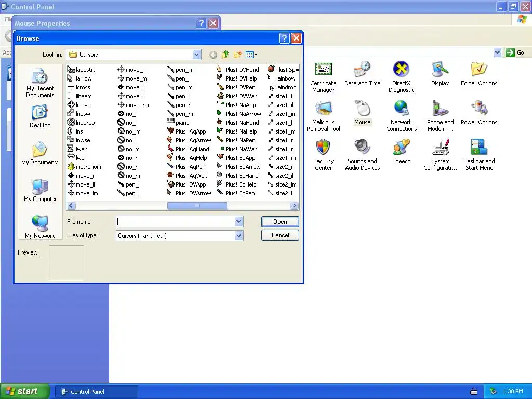Select the lwait hourglass cursor file
This screenshot has width=532, height=399.
[x=77, y=149]
